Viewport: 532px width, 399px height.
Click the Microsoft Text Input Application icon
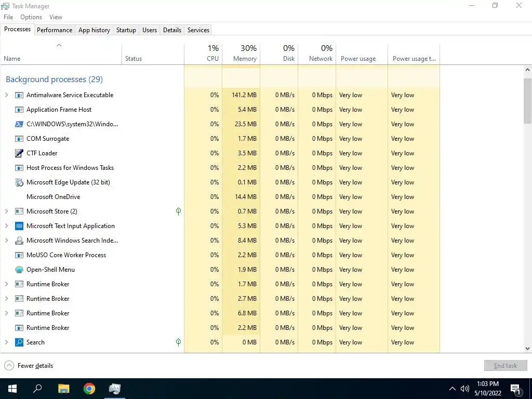(x=19, y=226)
